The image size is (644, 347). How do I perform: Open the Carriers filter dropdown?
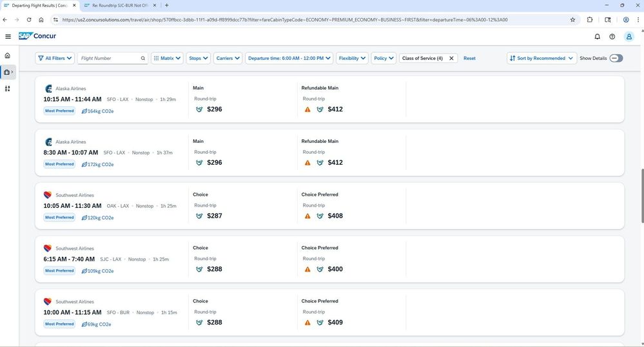tap(228, 58)
